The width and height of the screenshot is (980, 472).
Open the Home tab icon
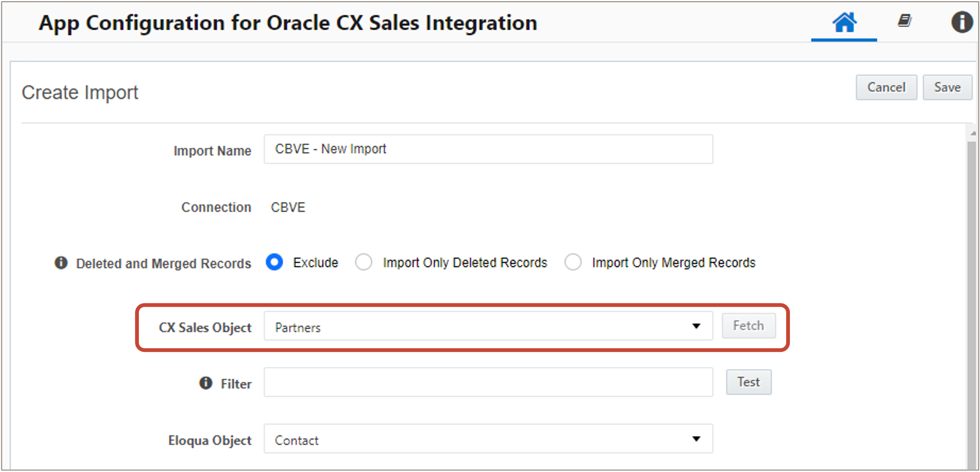pos(844,23)
